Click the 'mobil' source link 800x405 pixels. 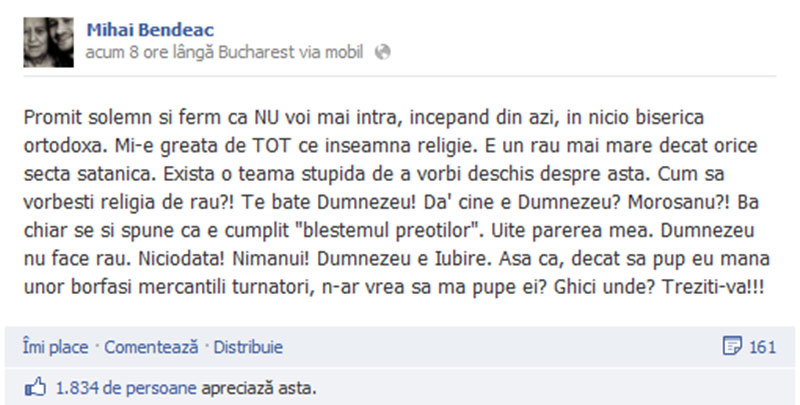pos(344,52)
